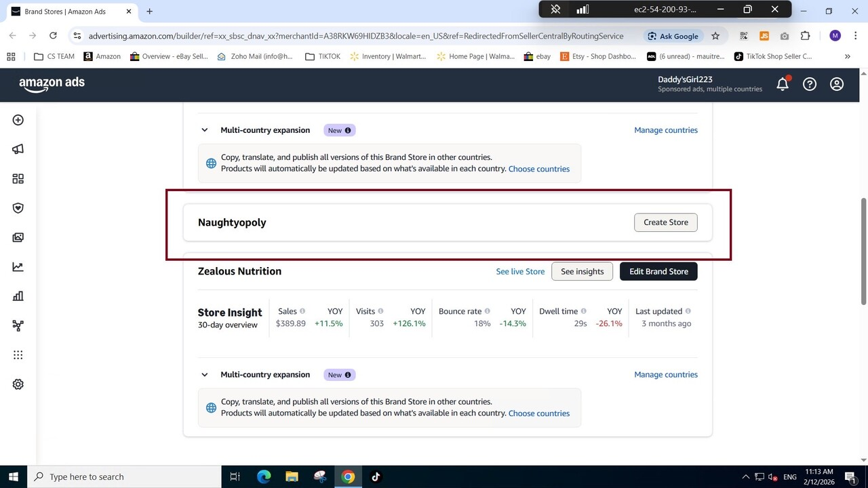Open the Amazon bookmark
Image resolution: width=868 pixels, height=488 pixels.
[102, 56]
